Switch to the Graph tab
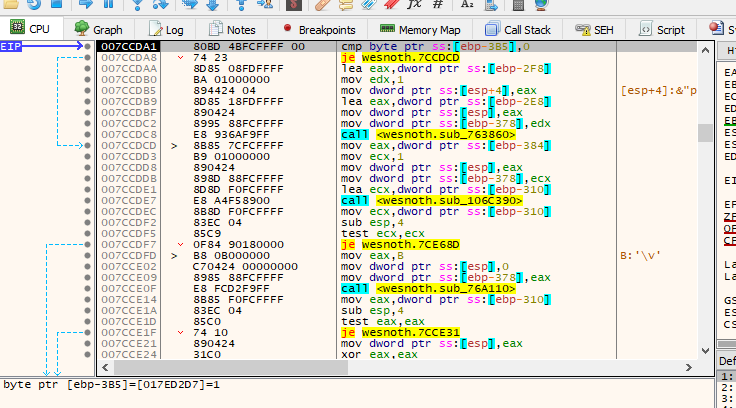 [x=99, y=30]
